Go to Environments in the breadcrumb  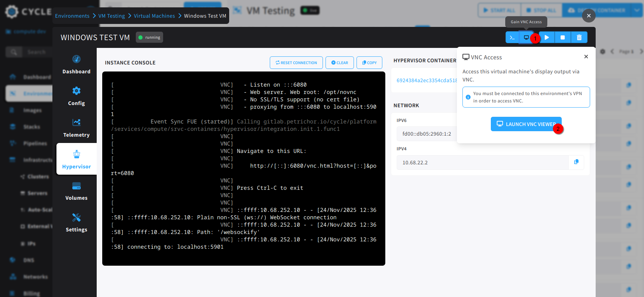click(72, 16)
